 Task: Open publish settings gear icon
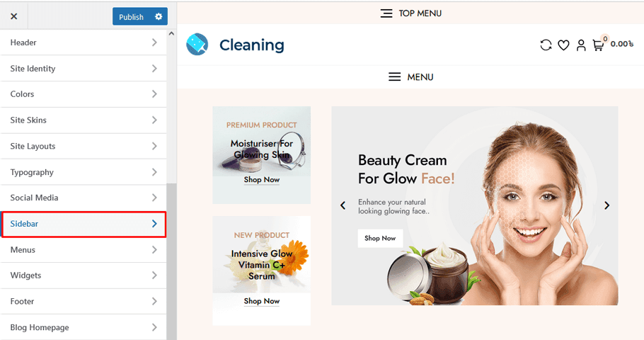pos(159,16)
